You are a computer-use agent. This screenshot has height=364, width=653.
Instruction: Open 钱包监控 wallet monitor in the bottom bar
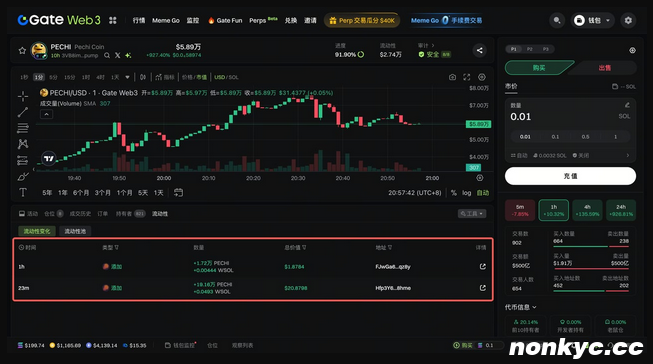180,345
